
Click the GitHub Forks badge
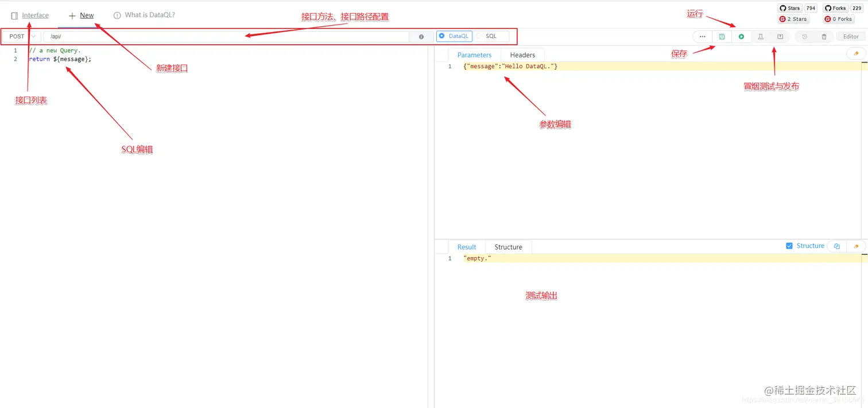tap(836, 8)
